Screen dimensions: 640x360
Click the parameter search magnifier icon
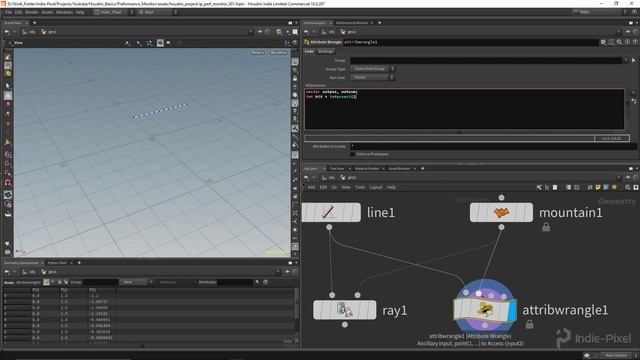coord(619,42)
